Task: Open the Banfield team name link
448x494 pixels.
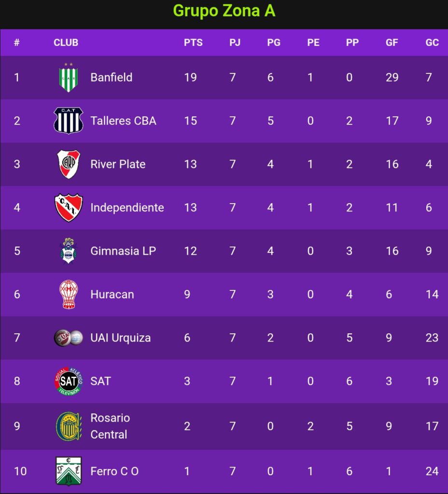Action: point(112,78)
